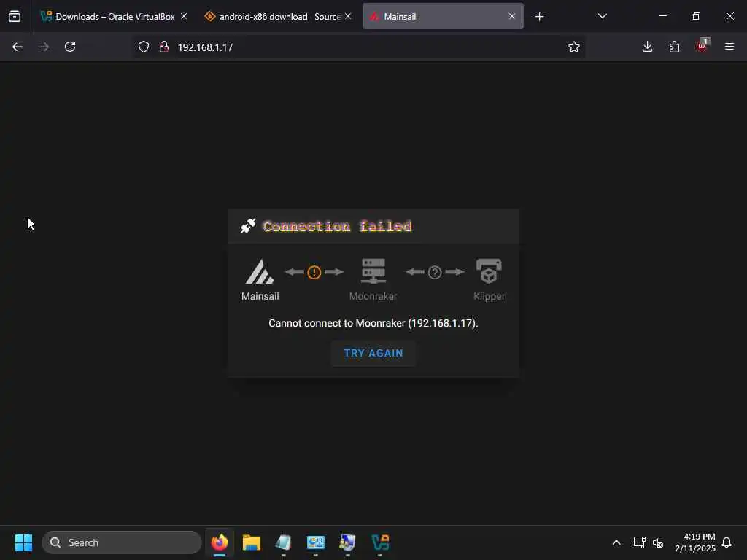
Task: Click the address bar showing 192.168.1.17
Action: coord(359,47)
